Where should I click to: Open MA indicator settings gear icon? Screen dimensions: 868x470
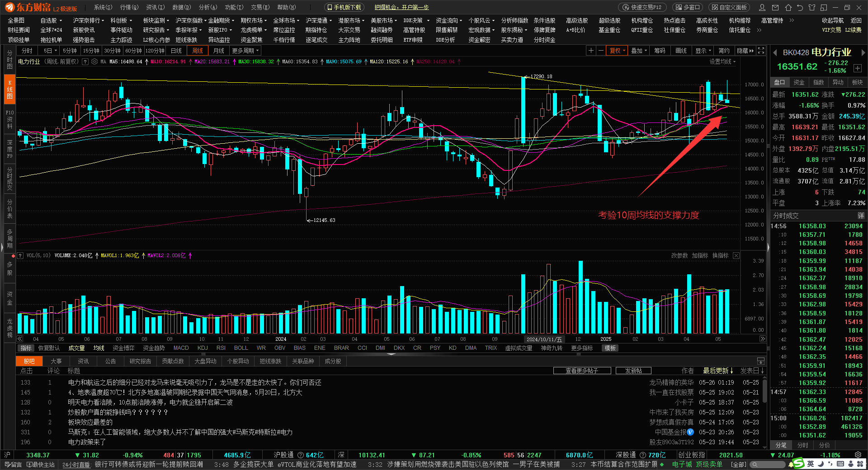pyautogui.click(x=94, y=61)
